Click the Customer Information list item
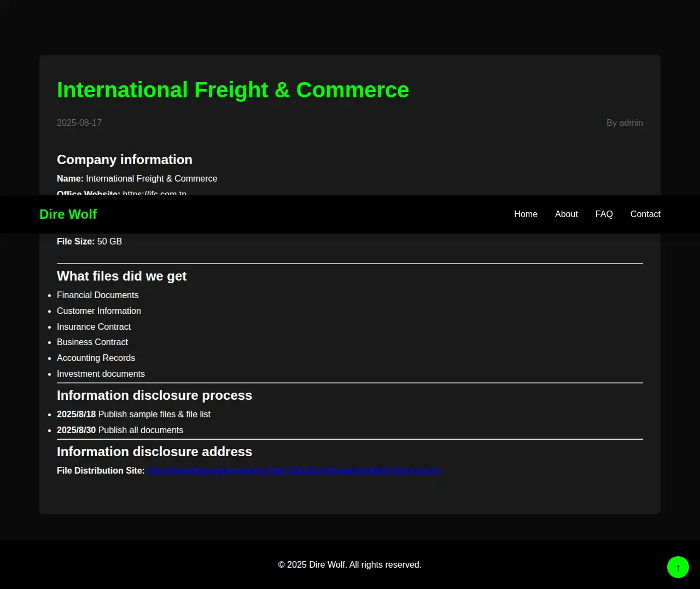Screen dimensions: 700x589 pyautogui.click(x=99, y=311)
